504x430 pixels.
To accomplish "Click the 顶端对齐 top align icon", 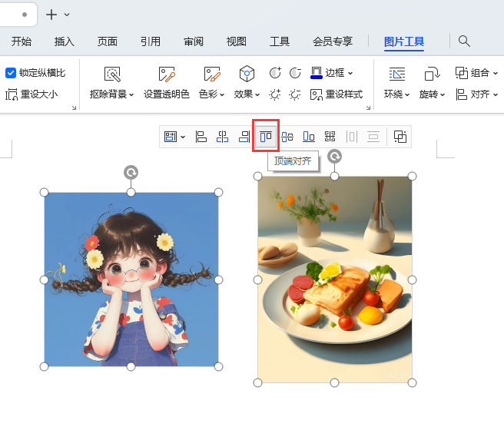I will [x=266, y=137].
